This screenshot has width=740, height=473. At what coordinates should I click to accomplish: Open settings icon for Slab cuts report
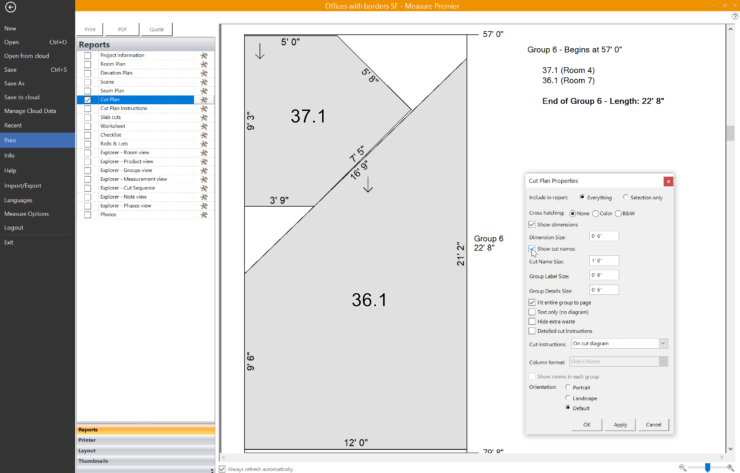204,117
